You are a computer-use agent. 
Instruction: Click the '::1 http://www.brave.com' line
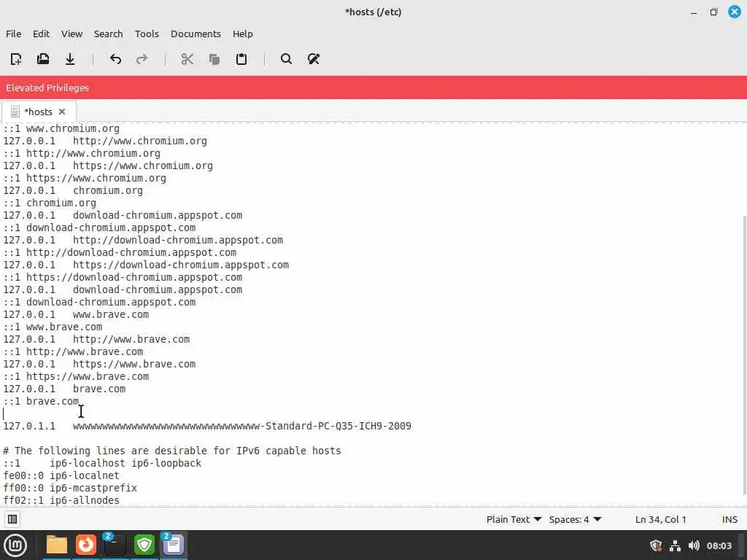point(73,352)
